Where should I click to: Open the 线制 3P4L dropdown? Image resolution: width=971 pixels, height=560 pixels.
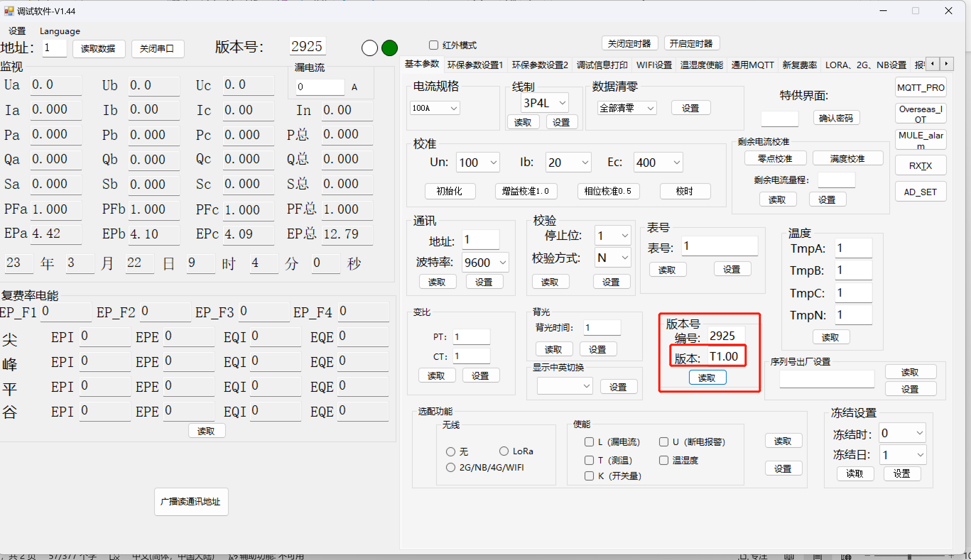click(562, 103)
